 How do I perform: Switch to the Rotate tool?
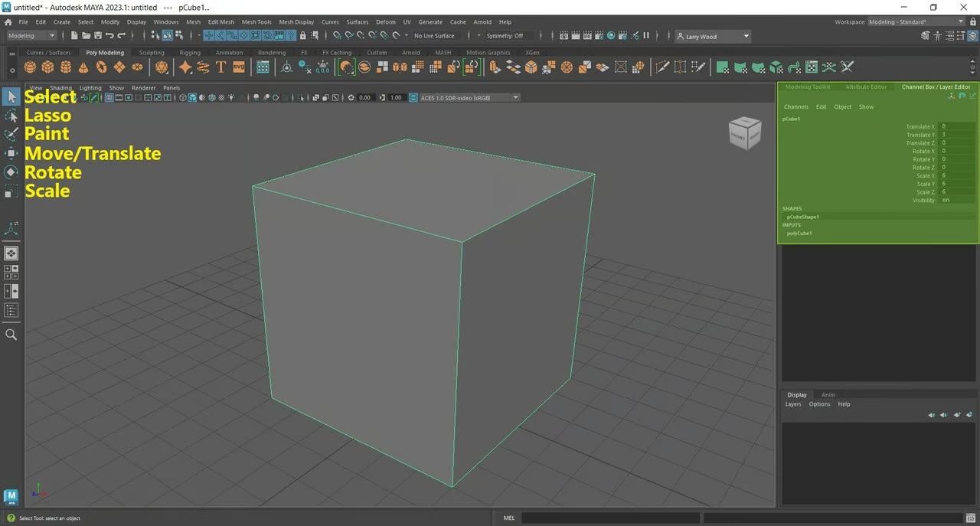tap(11, 172)
